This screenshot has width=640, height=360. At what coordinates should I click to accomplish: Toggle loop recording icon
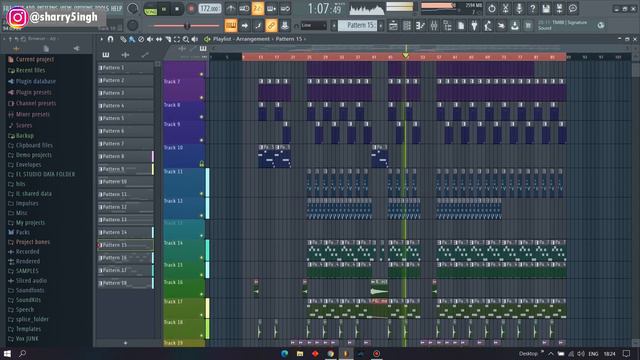pos(285,9)
